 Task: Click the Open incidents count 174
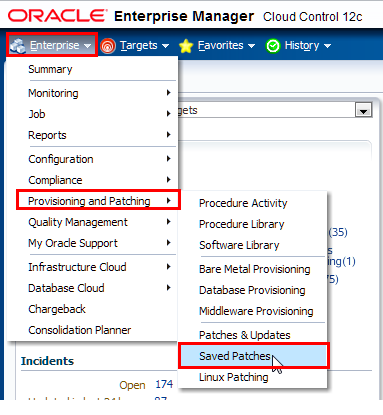click(x=164, y=384)
